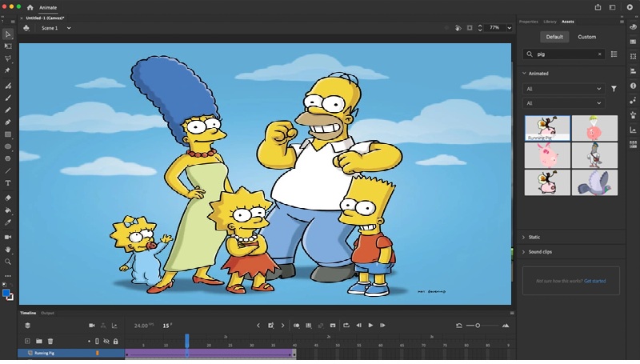The width and height of the screenshot is (640, 364).
Task: Click the Test Movie play icon
Action: click(630, 7)
